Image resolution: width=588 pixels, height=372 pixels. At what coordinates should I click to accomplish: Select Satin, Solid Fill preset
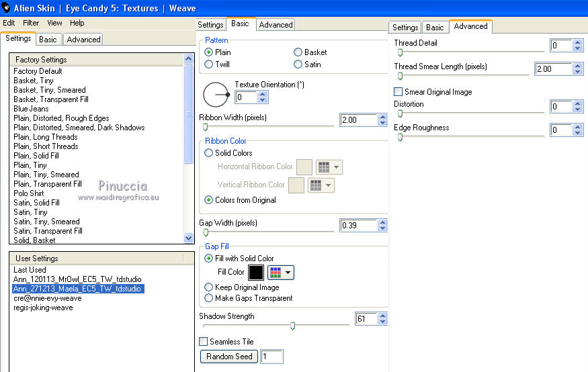click(36, 203)
